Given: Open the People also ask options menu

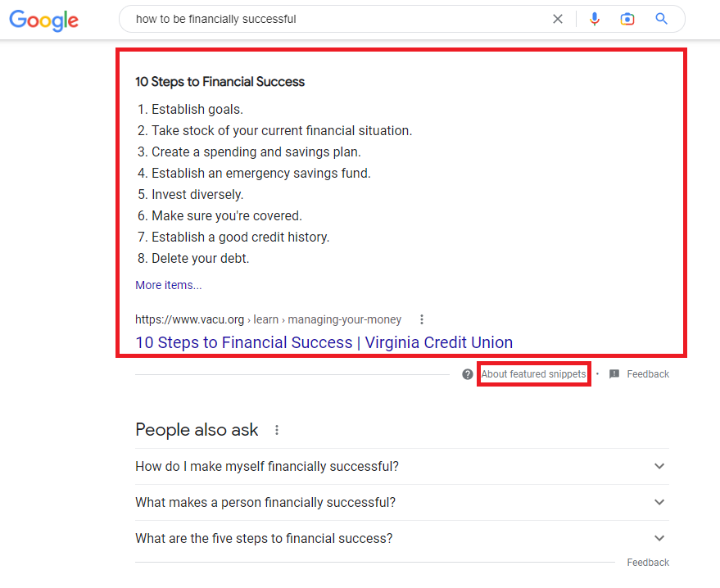Looking at the screenshot, I should (x=276, y=429).
